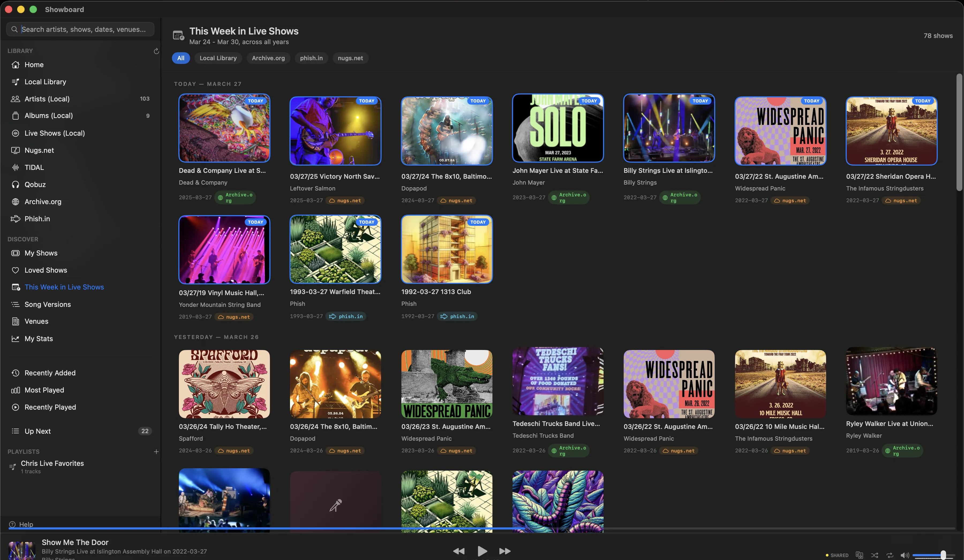Open Up Next queue list
Viewport: 964px width, 560px height.
tap(37, 431)
